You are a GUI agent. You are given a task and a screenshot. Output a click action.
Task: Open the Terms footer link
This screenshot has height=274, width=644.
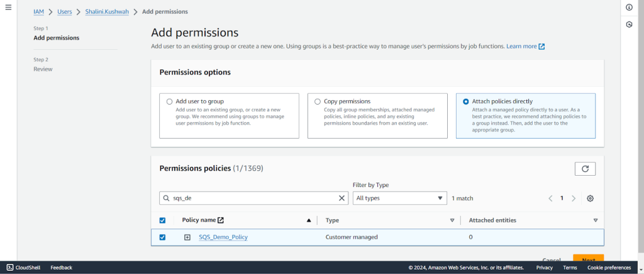tap(570, 268)
